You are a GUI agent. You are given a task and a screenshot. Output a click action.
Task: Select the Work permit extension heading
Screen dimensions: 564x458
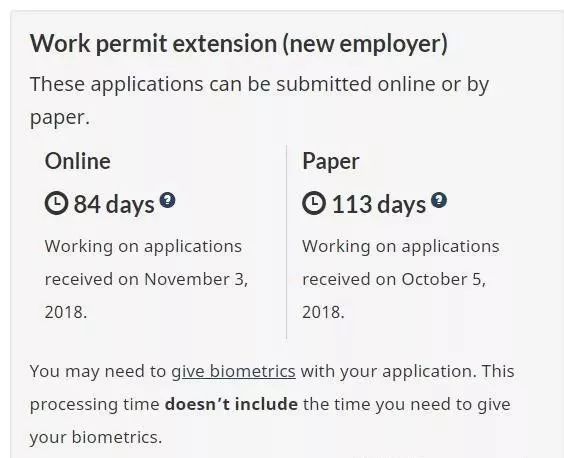pyautogui.click(x=239, y=44)
